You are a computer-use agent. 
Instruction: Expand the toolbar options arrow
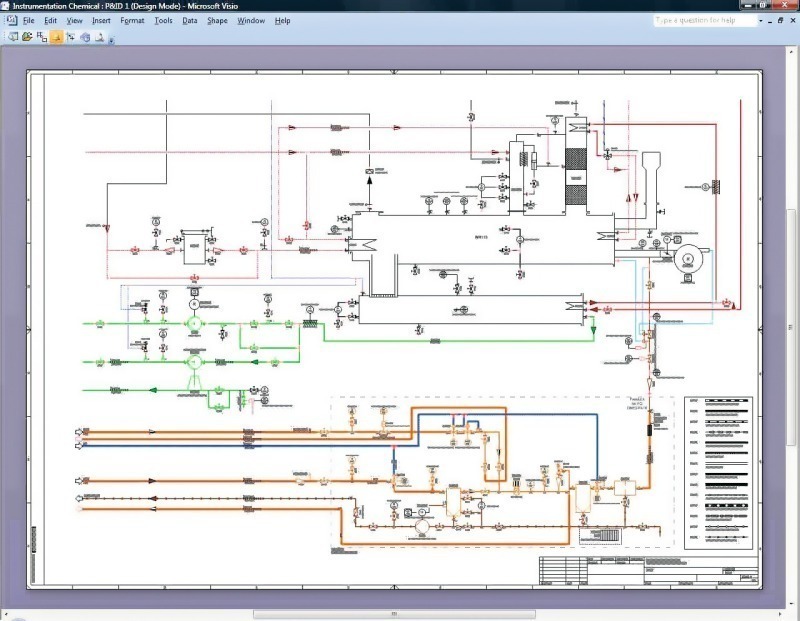point(111,39)
